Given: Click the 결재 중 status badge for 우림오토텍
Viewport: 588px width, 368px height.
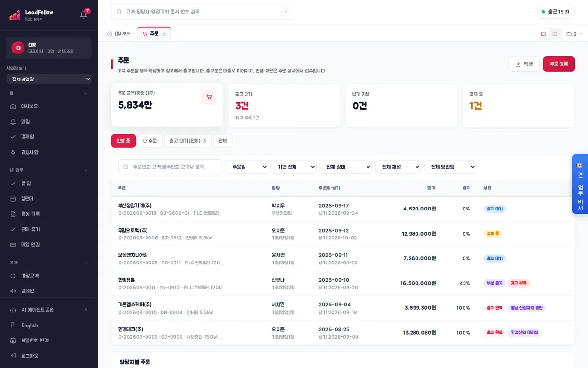Looking at the screenshot, I should [x=492, y=234].
